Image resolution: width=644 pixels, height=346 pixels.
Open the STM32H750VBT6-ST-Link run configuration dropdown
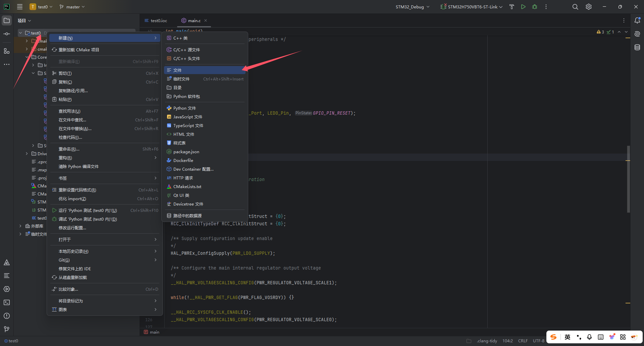472,7
